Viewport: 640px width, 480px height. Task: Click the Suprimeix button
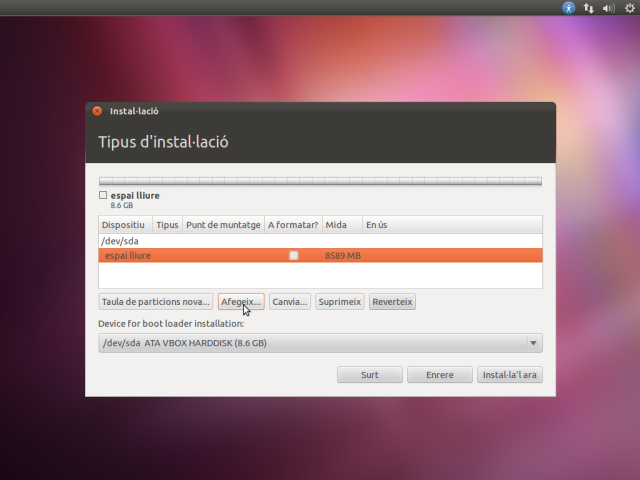340,302
